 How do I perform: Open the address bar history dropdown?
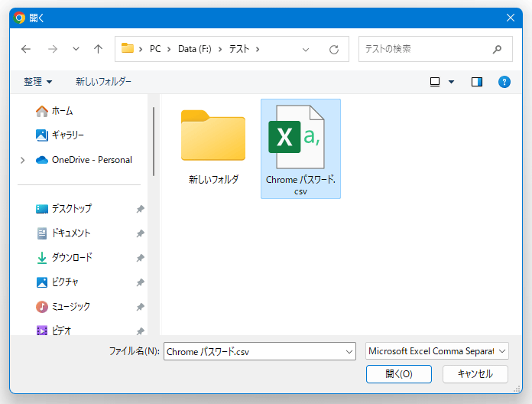click(x=306, y=50)
